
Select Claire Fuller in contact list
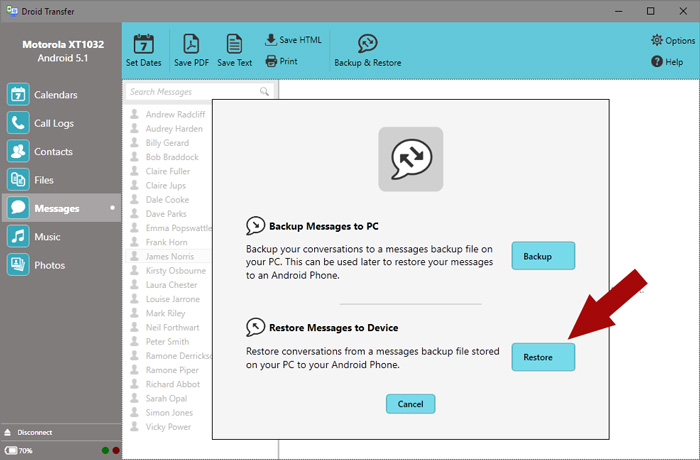click(x=168, y=171)
